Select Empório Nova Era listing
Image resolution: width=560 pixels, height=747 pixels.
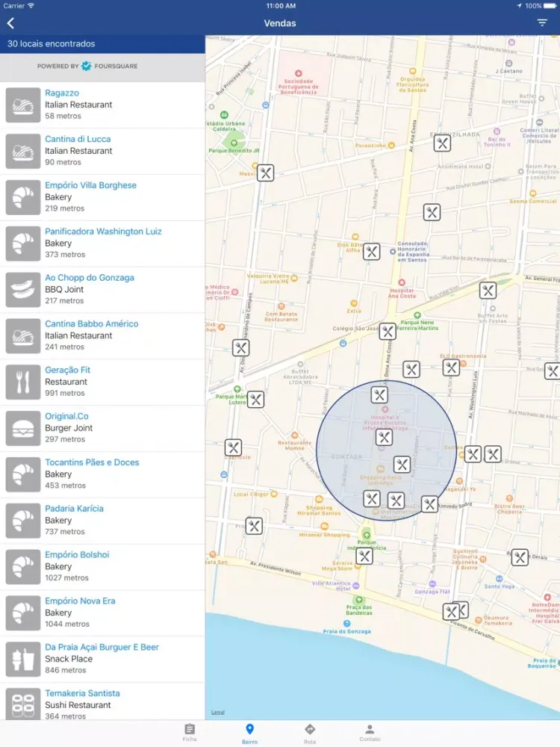[x=102, y=613]
